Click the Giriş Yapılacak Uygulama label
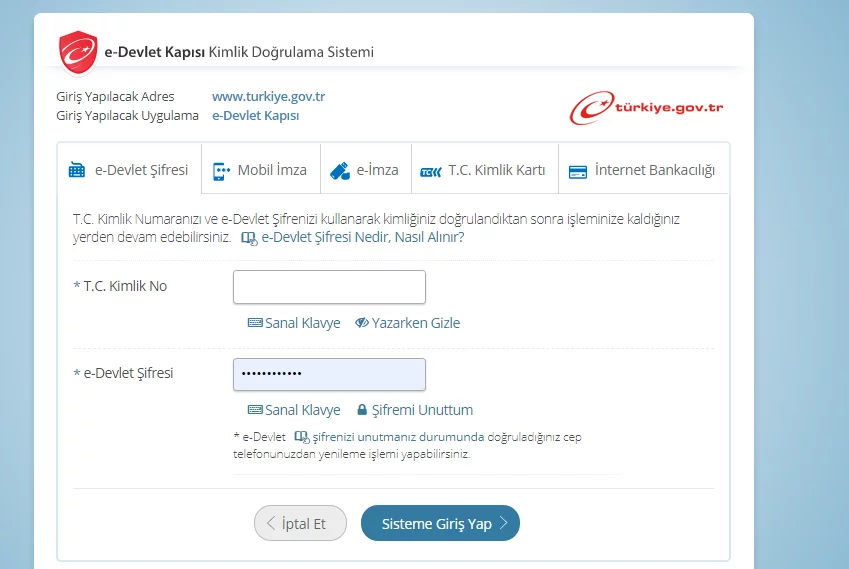This screenshot has width=849, height=569. 127,115
